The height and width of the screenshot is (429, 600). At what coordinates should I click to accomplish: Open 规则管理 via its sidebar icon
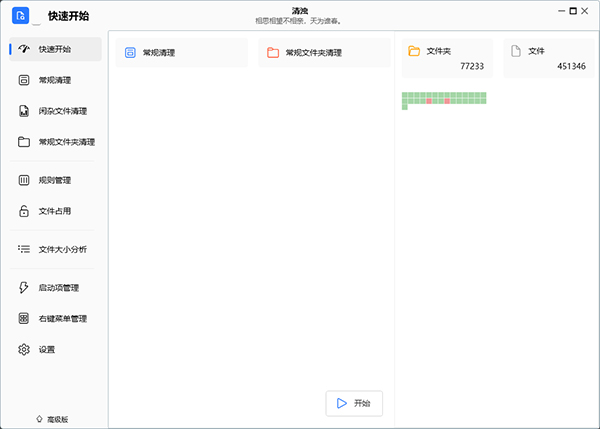tap(24, 181)
